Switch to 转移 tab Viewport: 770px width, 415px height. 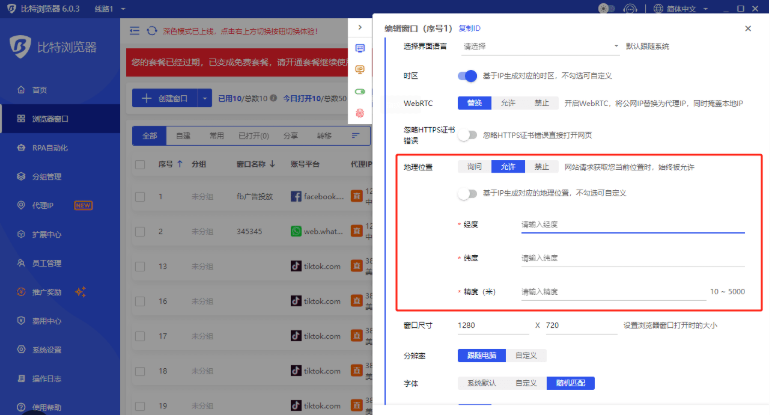coord(324,136)
